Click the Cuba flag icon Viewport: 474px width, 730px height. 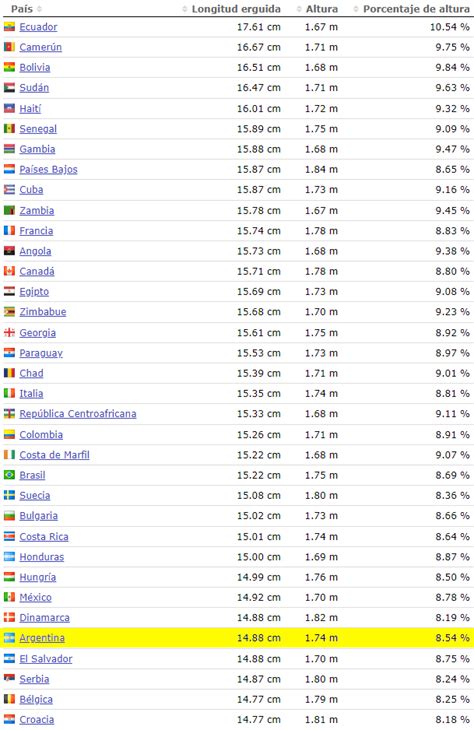9,189
